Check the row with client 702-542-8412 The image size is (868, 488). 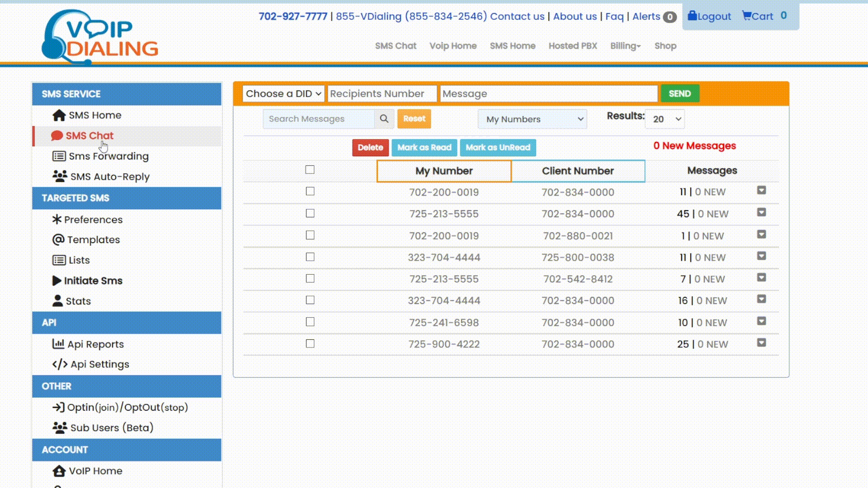point(310,278)
